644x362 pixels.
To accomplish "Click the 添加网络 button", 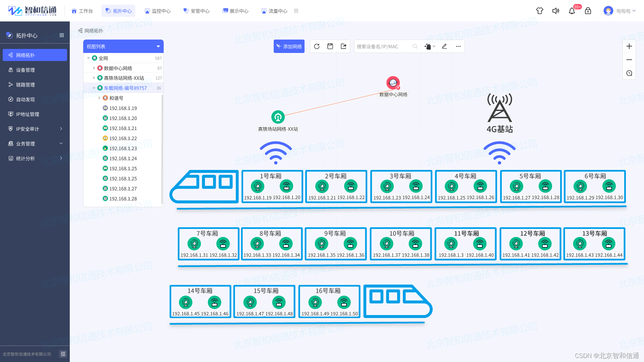I will [x=289, y=47].
